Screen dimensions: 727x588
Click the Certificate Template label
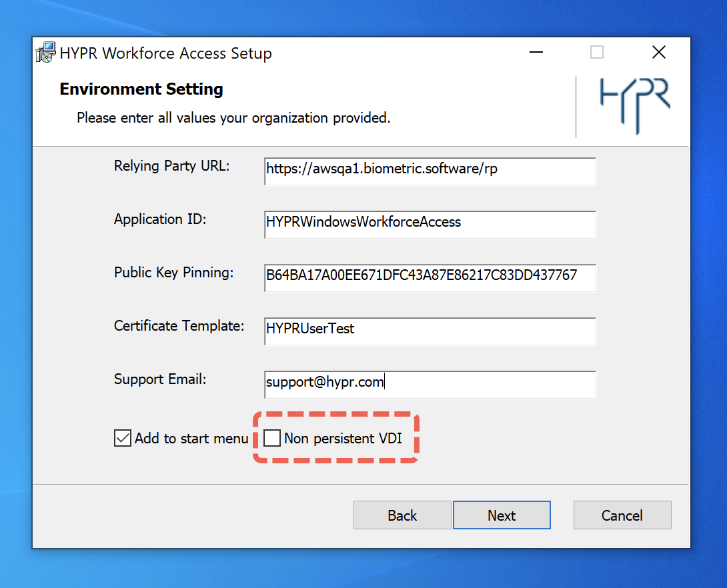click(179, 326)
